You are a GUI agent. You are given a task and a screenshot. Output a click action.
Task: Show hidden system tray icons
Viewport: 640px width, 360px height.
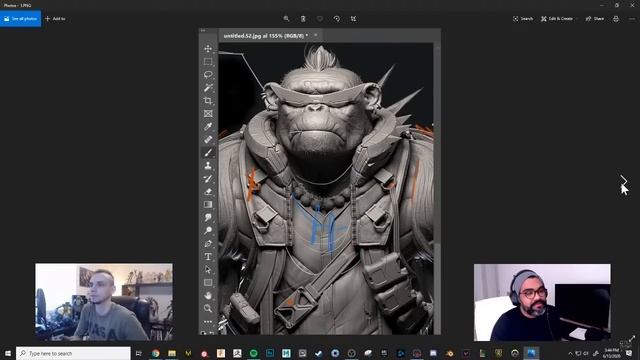coord(570,353)
